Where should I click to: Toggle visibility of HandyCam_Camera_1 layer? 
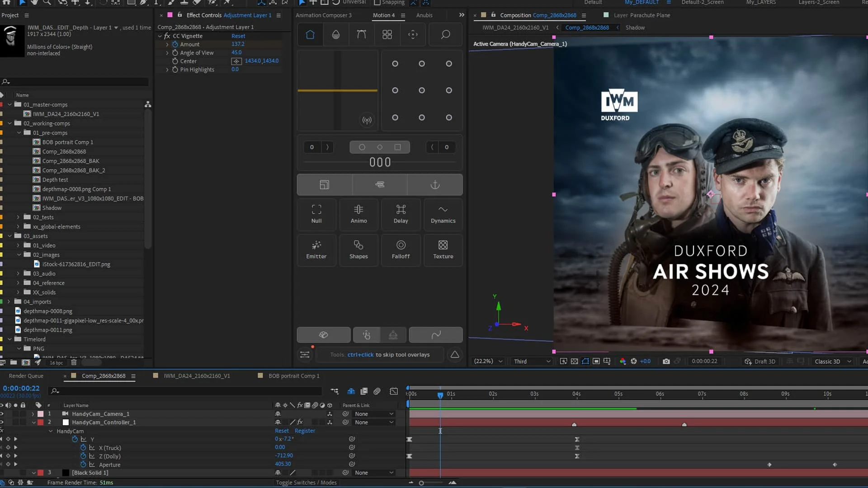(x=2, y=414)
